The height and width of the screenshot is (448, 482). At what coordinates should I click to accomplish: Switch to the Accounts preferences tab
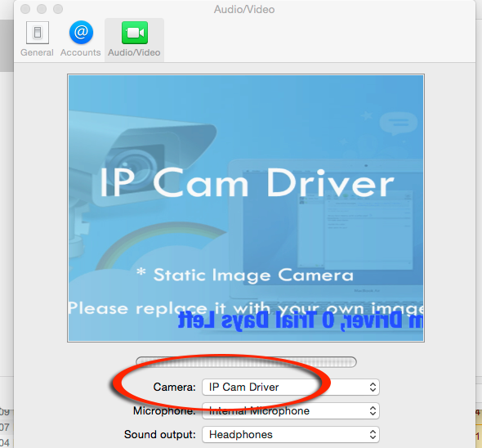coord(81,39)
